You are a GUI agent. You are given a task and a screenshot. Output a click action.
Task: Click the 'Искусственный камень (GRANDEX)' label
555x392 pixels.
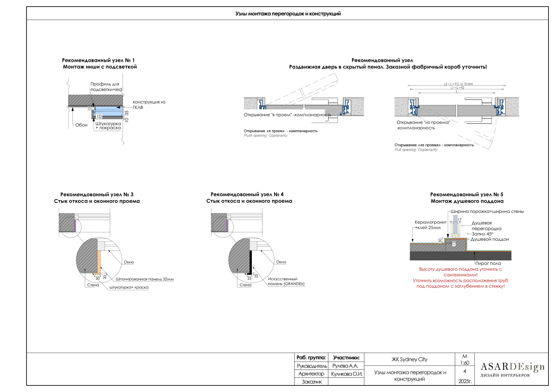click(x=286, y=281)
